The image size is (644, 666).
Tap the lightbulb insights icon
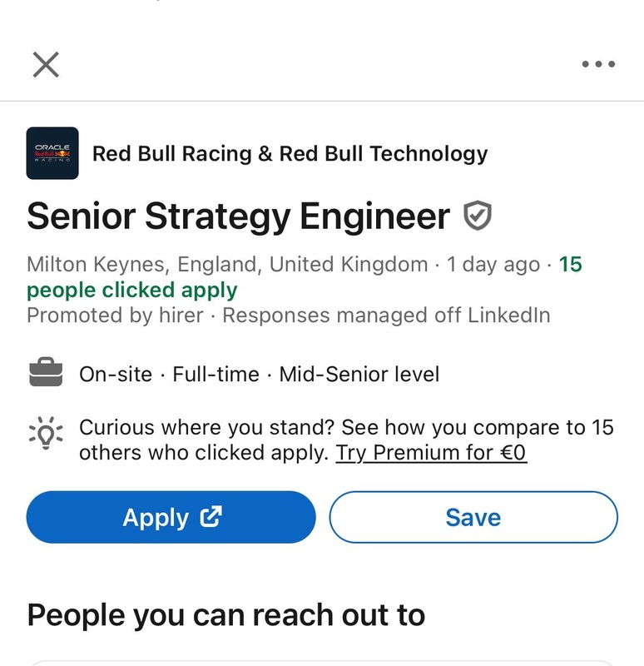[46, 433]
